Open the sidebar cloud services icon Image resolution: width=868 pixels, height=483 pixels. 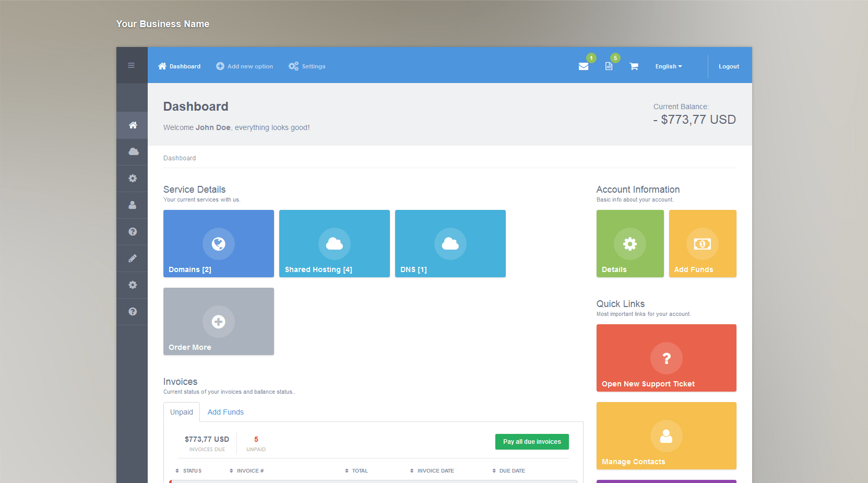133,152
